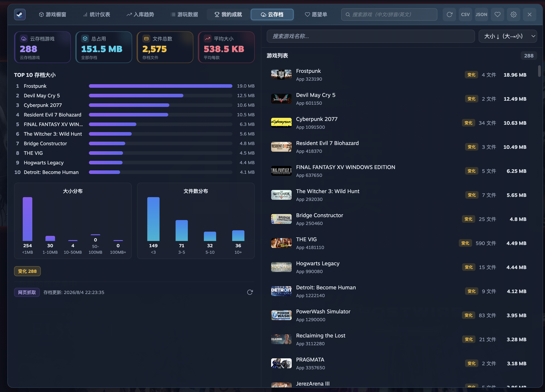Screen dimensions: 545x392
Task: Refresh cloud saves next to 存档更新 timestamp
Action: point(250,292)
